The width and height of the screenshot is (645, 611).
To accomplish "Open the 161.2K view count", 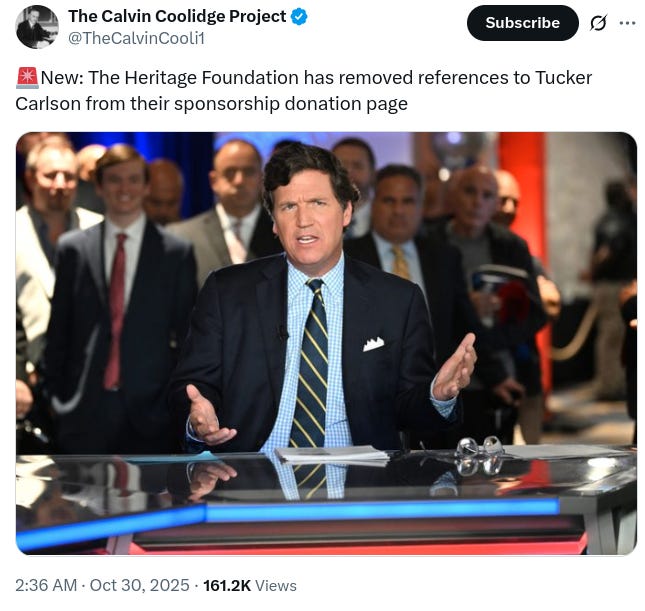I will [227, 585].
